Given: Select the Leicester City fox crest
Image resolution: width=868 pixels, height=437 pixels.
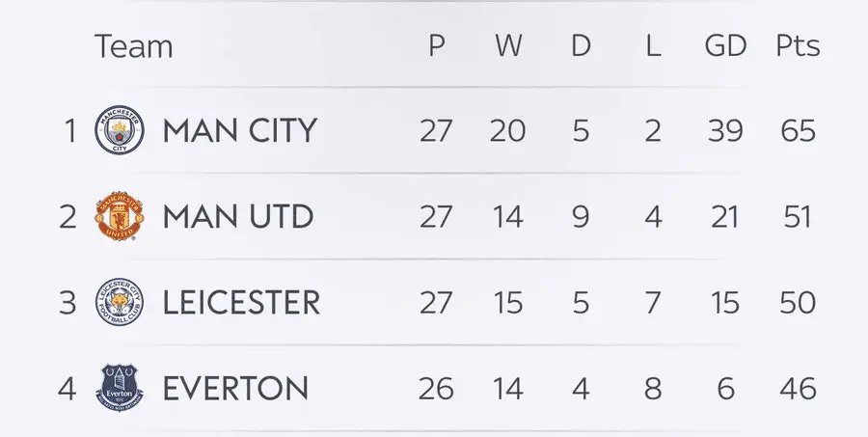Looking at the screenshot, I should point(120,303).
